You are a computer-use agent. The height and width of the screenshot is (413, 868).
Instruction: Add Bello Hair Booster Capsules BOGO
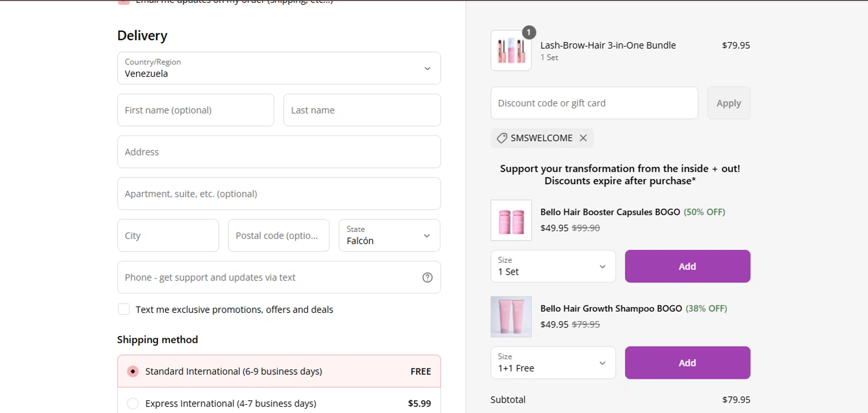pyautogui.click(x=687, y=266)
